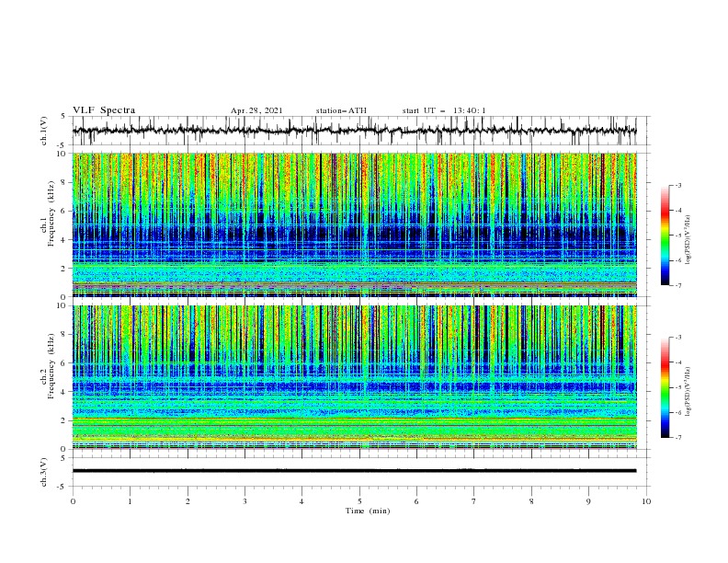Select the "start UT = 13:40: 1" text
Screen dimensions: 728x563
pos(444,110)
